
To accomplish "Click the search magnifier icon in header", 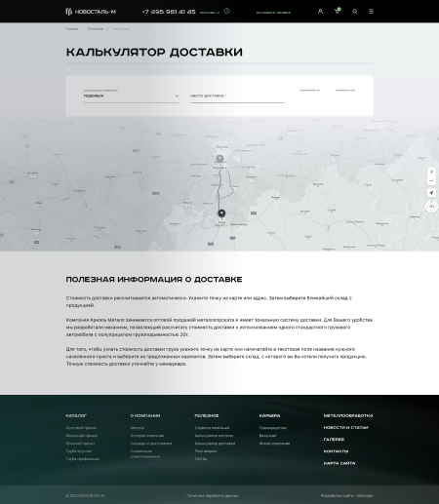I will [x=355, y=12].
